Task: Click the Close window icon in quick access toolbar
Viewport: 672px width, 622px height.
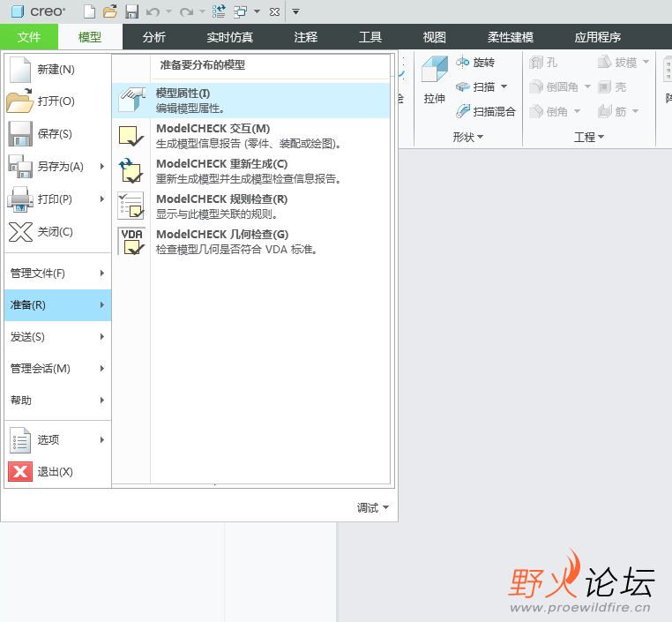Action: [x=275, y=12]
